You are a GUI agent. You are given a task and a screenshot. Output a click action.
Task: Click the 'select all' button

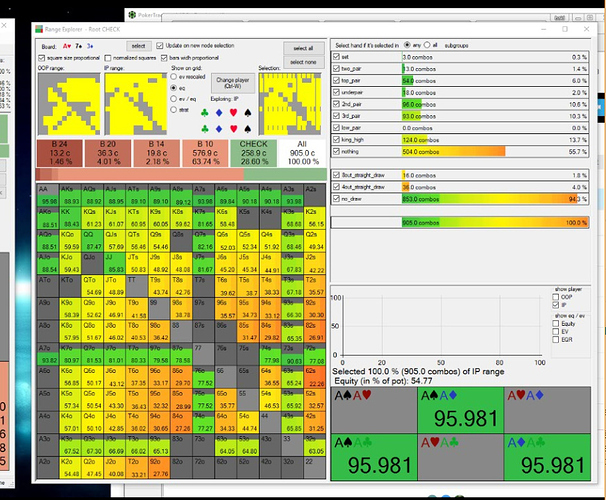pyautogui.click(x=303, y=48)
